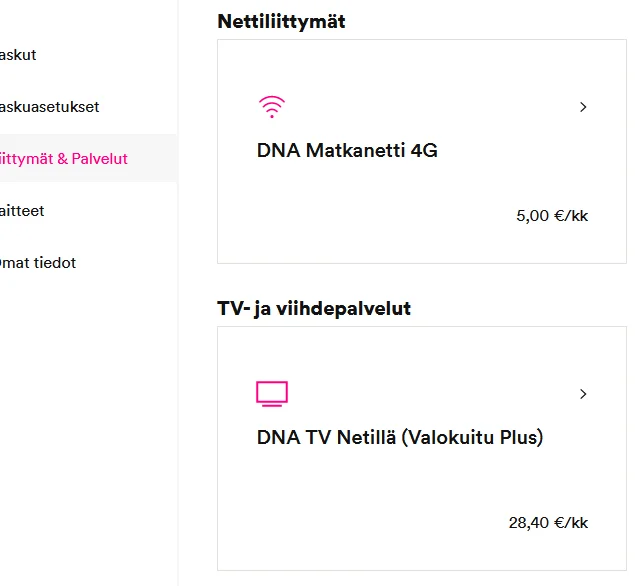This screenshot has width=635, height=586.
Task: Open Laitteet from the sidebar
Action: pos(22,211)
